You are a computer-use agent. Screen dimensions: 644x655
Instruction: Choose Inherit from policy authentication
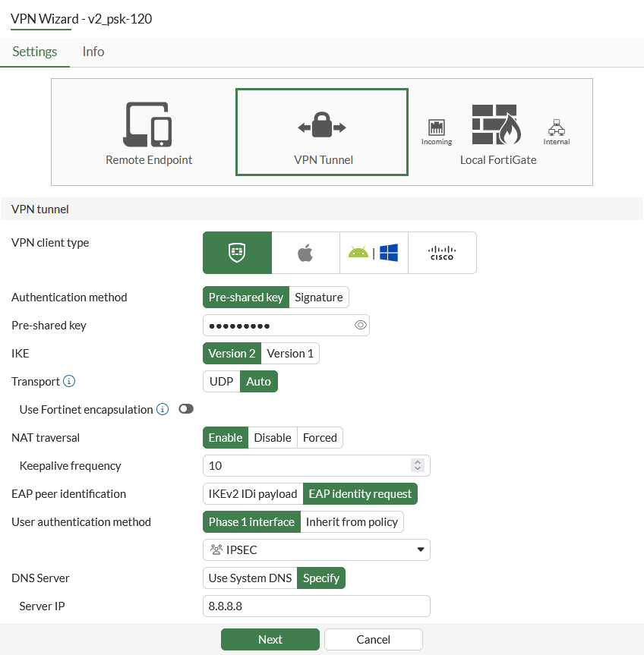point(352,521)
